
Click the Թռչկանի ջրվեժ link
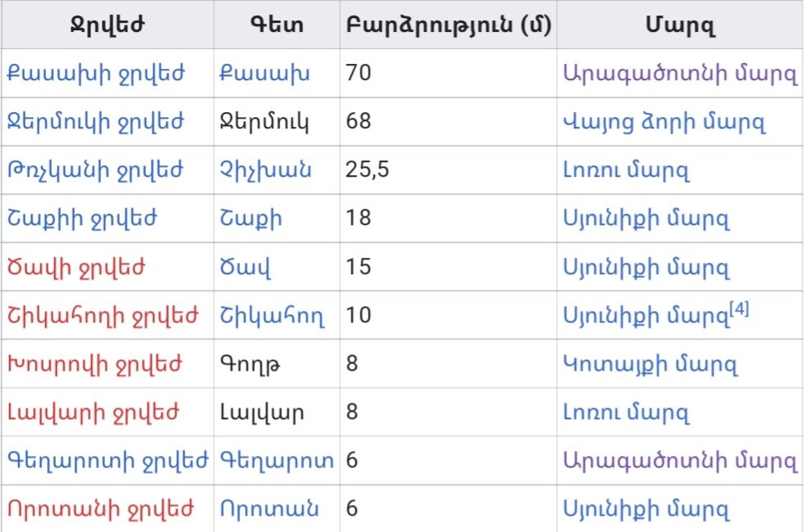click(95, 170)
